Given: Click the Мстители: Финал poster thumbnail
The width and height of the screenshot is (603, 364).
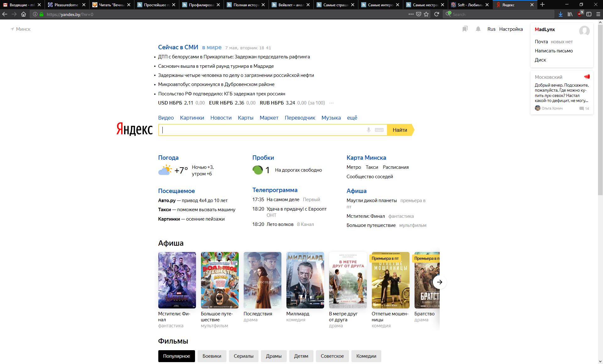Looking at the screenshot, I should pyautogui.click(x=177, y=280).
